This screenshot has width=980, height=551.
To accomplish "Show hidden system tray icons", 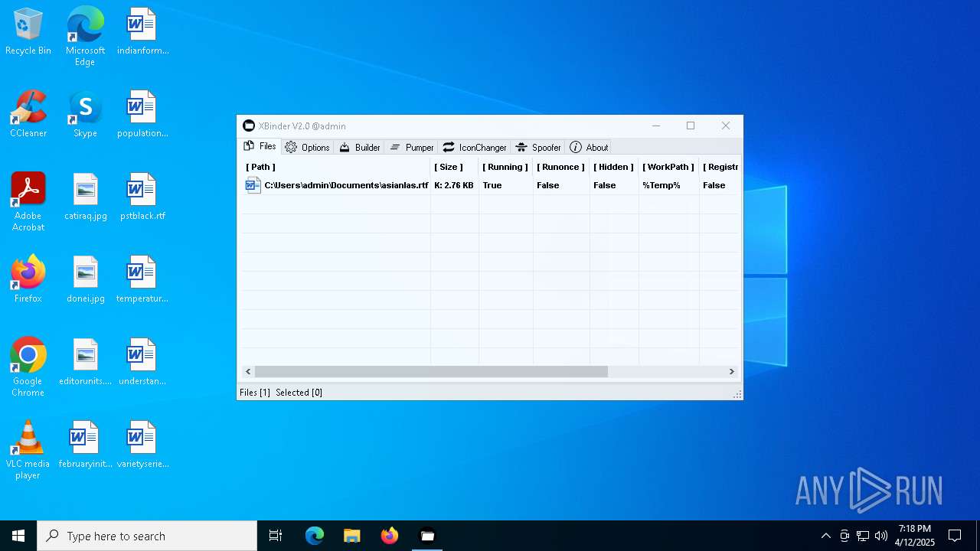I will click(x=825, y=536).
